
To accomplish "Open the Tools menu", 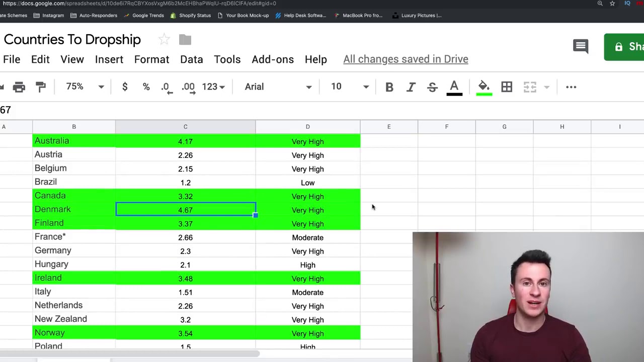I will (x=227, y=59).
